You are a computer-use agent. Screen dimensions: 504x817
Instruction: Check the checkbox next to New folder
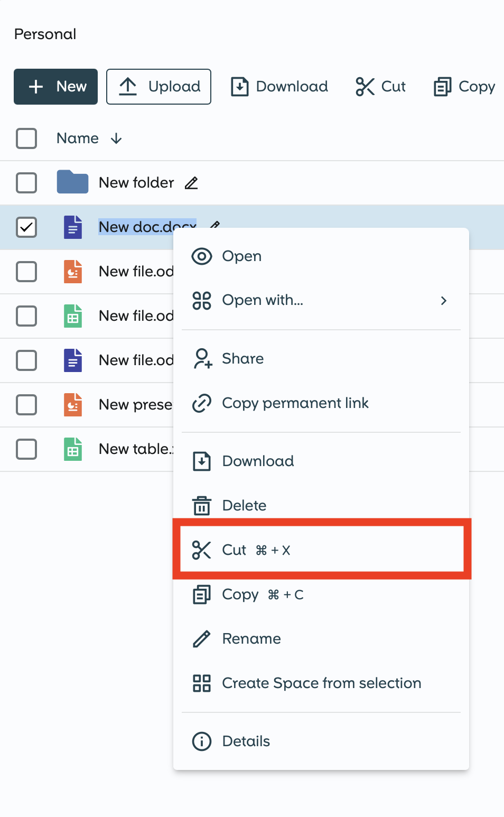pyautogui.click(x=26, y=183)
